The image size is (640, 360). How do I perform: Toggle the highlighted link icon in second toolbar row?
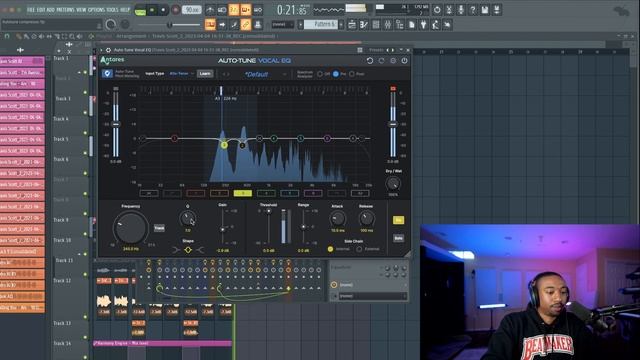(x=246, y=25)
